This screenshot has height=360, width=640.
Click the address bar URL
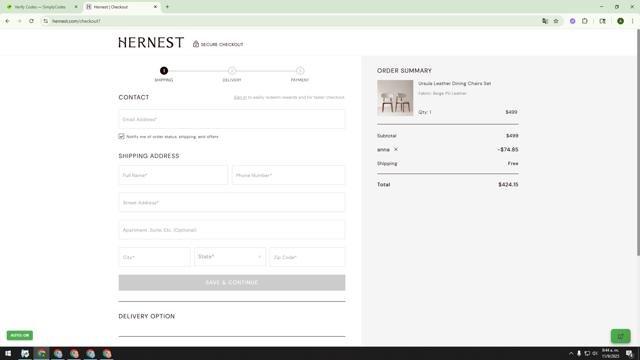point(76,21)
